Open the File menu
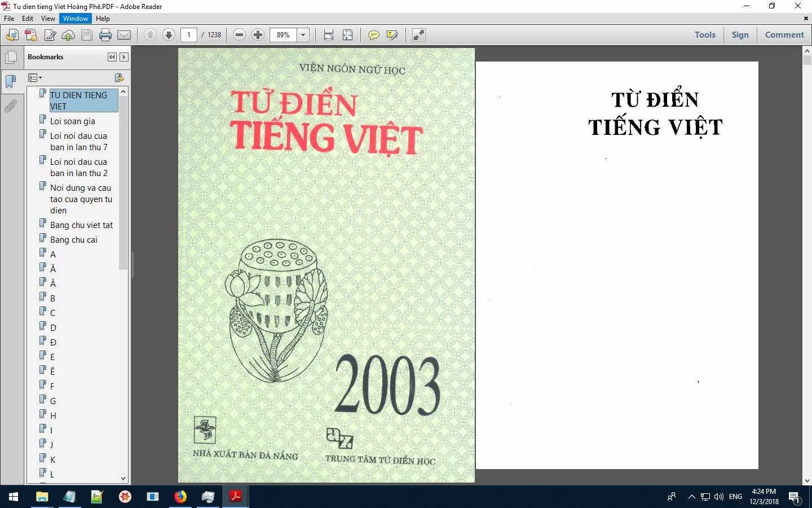 point(9,19)
